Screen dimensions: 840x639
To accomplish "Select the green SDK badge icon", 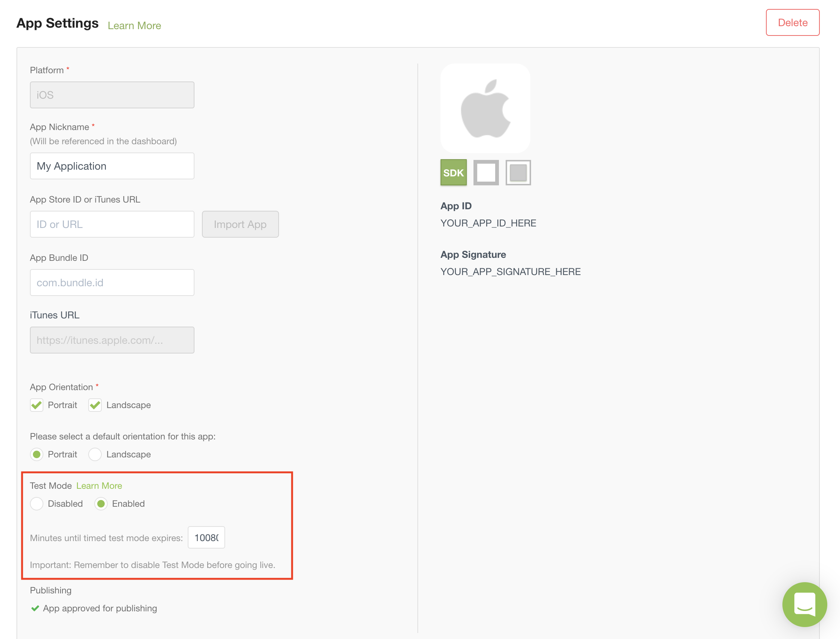I will coord(453,172).
